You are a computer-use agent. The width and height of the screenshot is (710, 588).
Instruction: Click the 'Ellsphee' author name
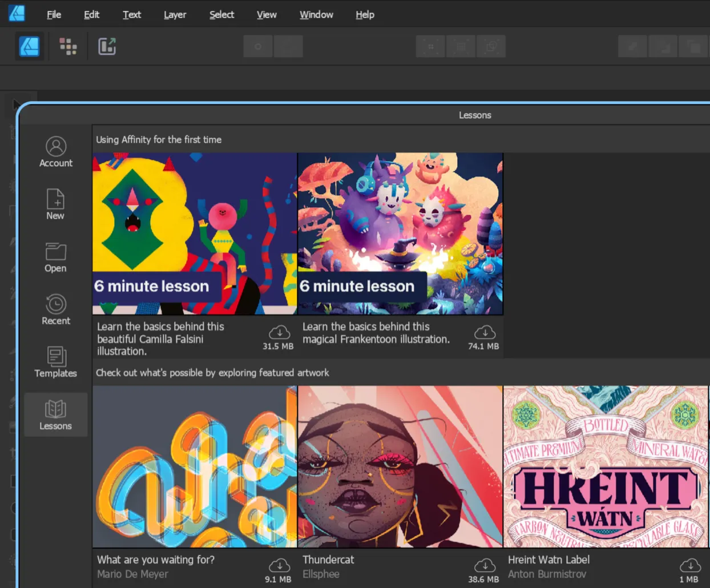[321, 574]
